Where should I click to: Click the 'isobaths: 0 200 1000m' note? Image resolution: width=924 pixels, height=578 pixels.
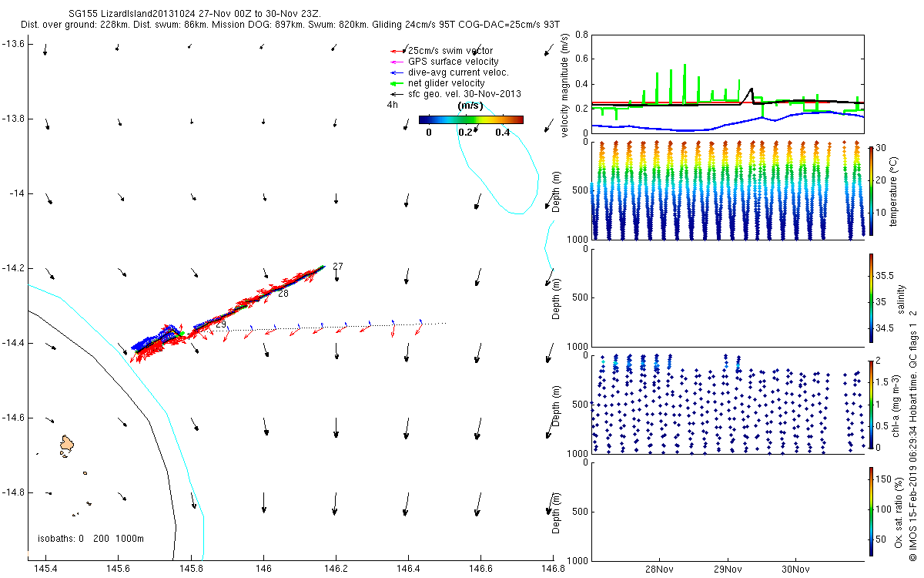91,539
